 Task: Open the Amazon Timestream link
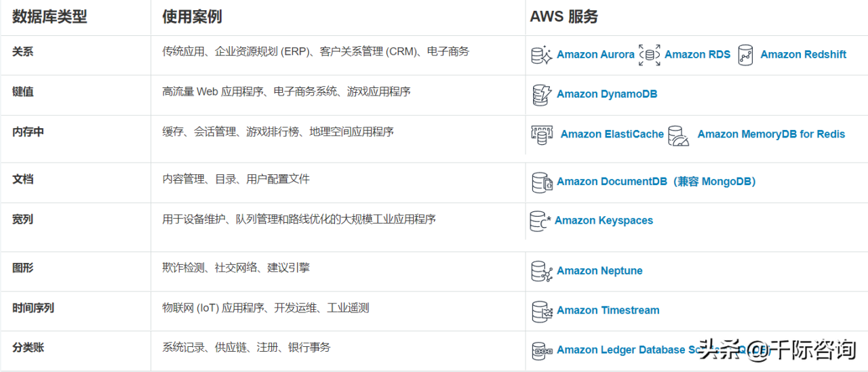[x=608, y=310]
